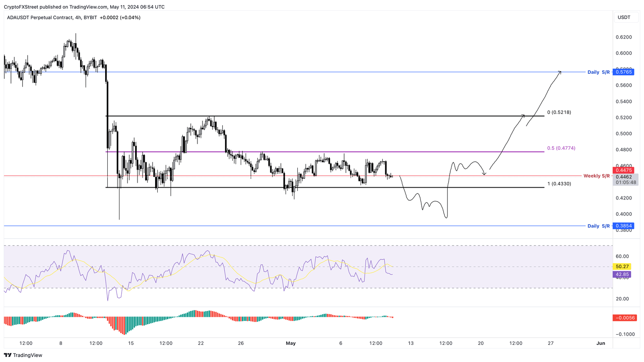This screenshot has width=644, height=362.
Task: Click the candle countdown timer 01:05:48
Action: click(x=626, y=182)
